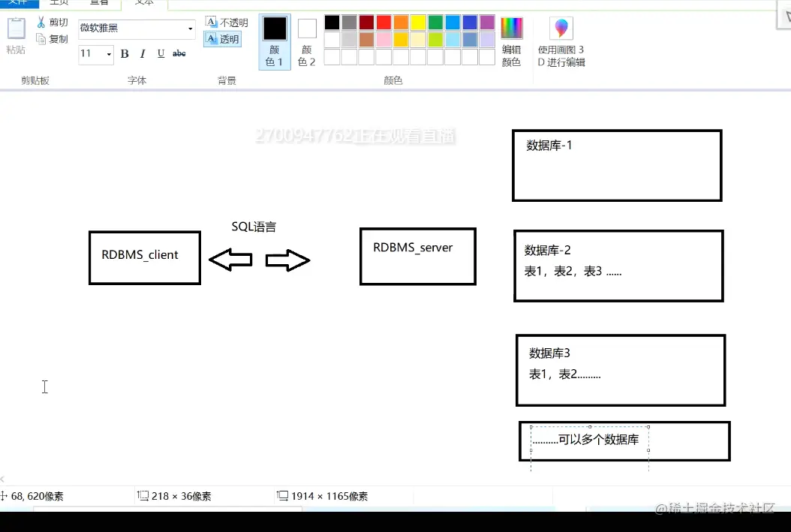
Task: Enable transparent background (透明)
Action: click(x=222, y=39)
